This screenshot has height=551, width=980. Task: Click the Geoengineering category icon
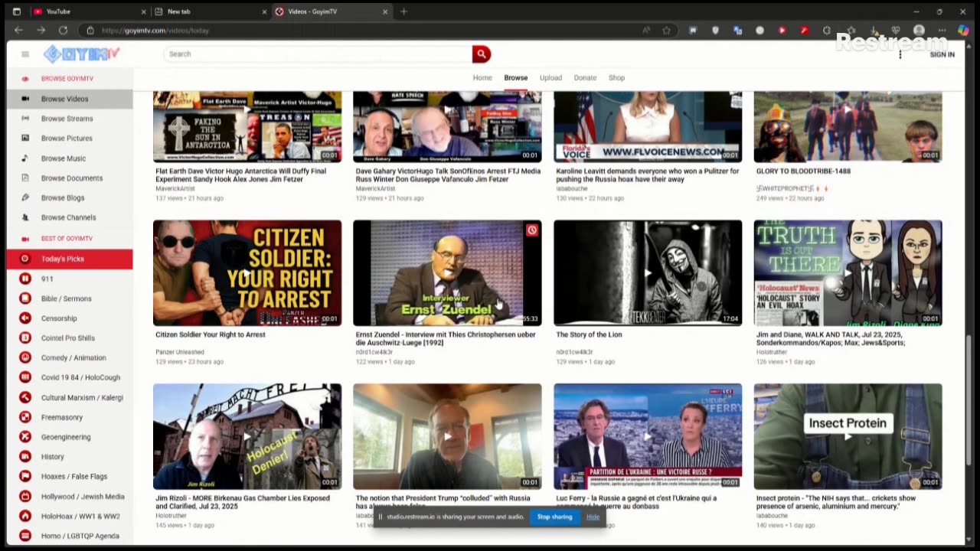tap(25, 437)
